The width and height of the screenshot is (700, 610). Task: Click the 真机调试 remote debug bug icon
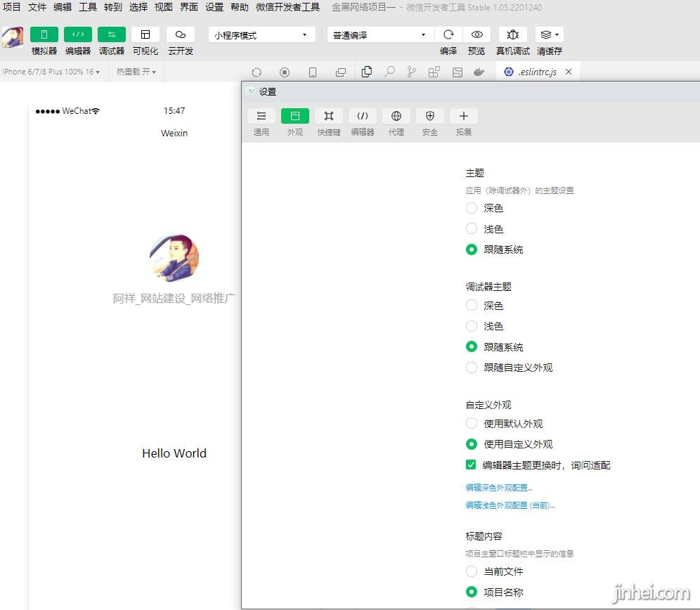512,34
